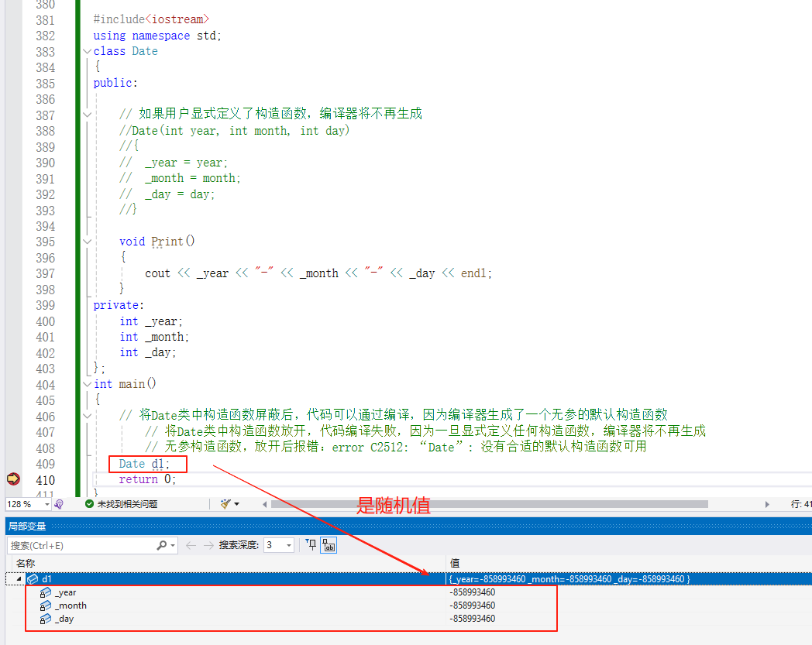Collapse the Print function at line 395
Image resolution: width=812 pixels, height=645 pixels.
tap(87, 242)
